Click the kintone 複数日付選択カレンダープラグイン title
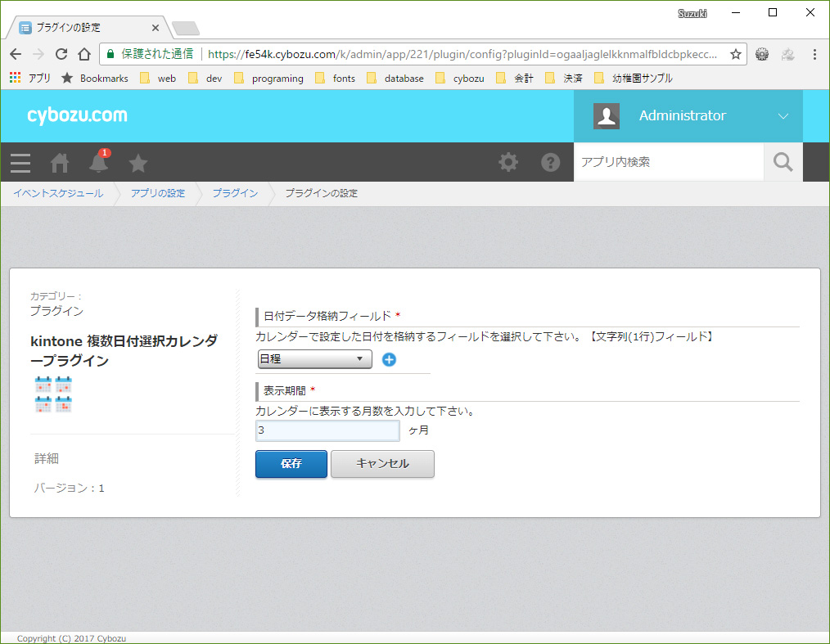This screenshot has width=830, height=644. coord(124,351)
